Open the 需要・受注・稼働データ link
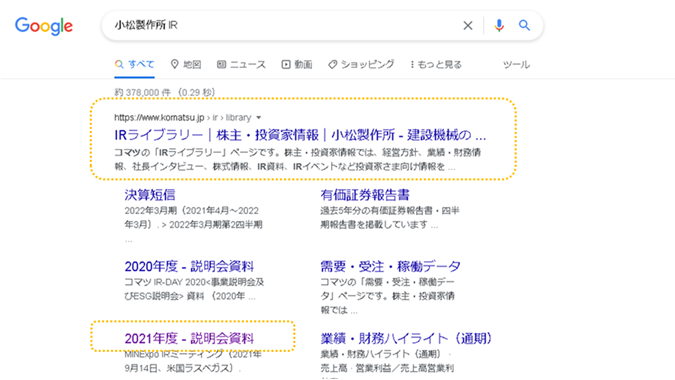 click(390, 266)
